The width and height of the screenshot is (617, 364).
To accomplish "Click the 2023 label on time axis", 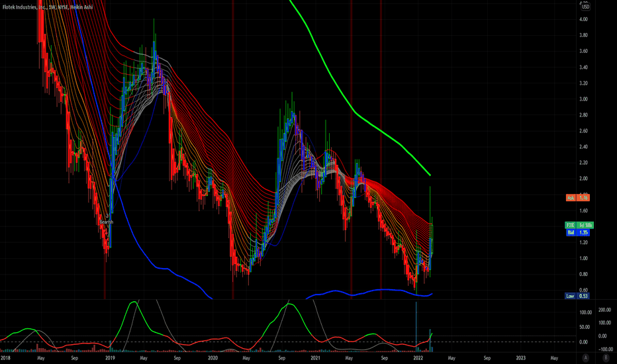I will click(x=520, y=358).
